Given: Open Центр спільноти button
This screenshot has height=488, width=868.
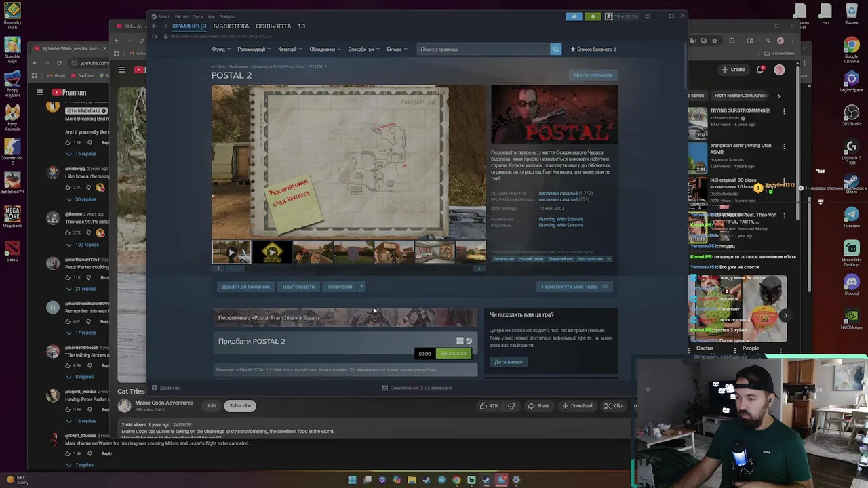Looking at the screenshot, I should [593, 75].
